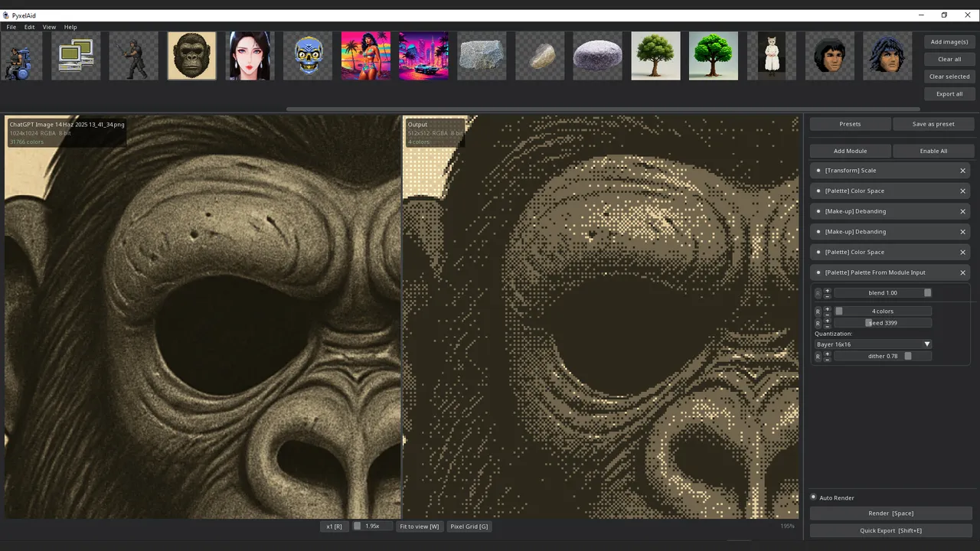The width and height of the screenshot is (980, 551).
Task: Open the Help menu
Action: pos(70,27)
